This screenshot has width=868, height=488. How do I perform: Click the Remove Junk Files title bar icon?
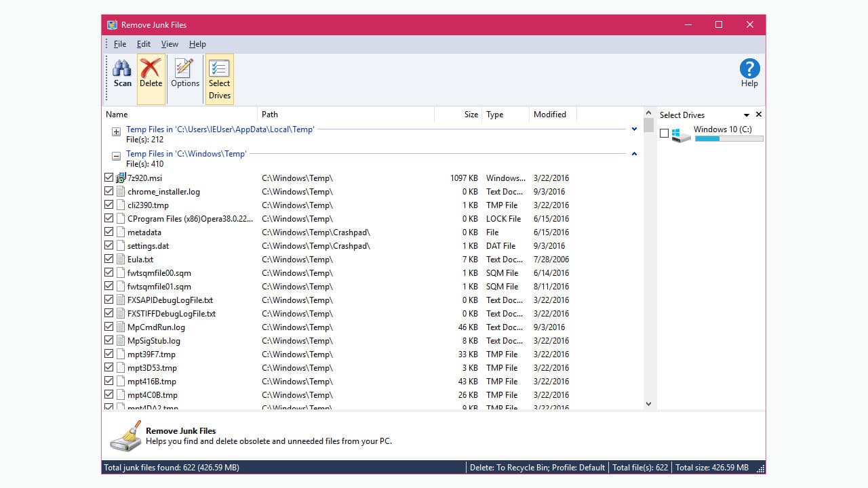tap(112, 24)
